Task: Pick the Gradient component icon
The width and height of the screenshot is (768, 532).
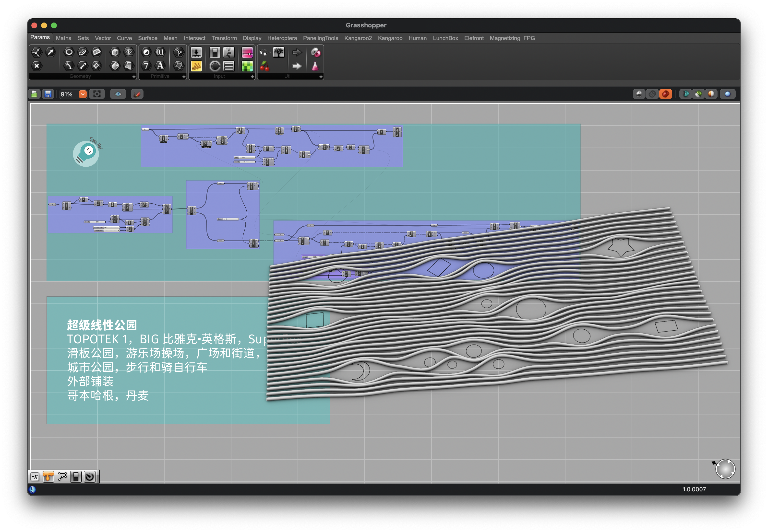Action: [x=247, y=52]
